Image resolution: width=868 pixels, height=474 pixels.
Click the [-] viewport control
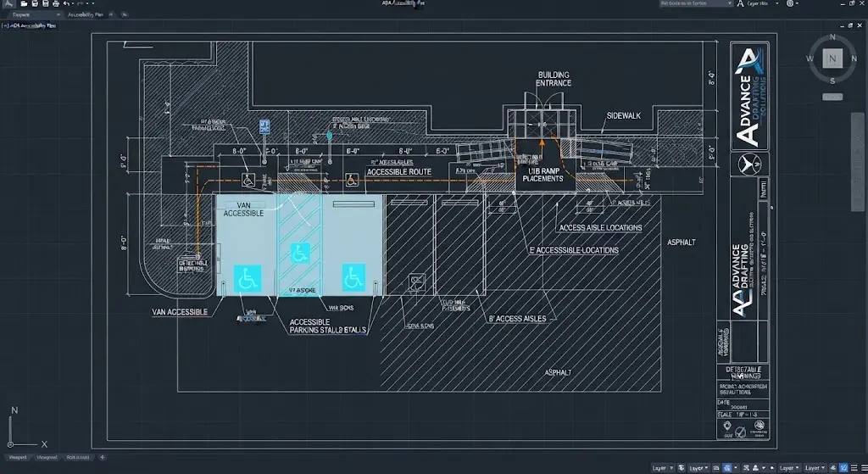tap(6, 25)
